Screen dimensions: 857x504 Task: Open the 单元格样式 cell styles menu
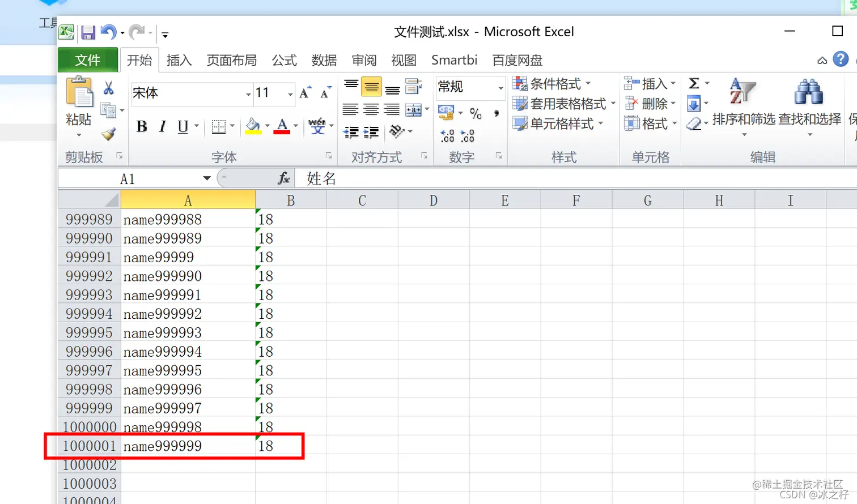pos(558,123)
